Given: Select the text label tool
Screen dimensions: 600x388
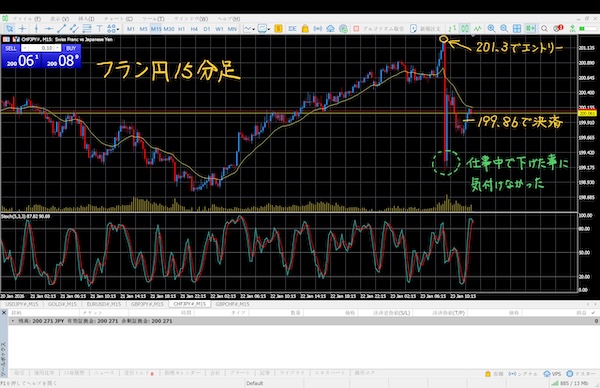Looking at the screenshot, I should pos(99,29).
